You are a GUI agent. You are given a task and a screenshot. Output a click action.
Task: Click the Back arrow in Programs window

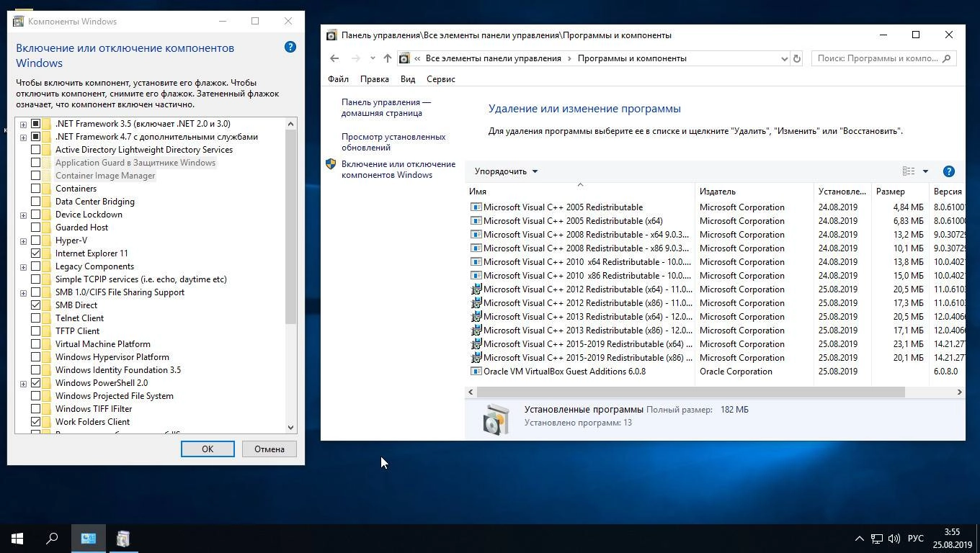[334, 58]
